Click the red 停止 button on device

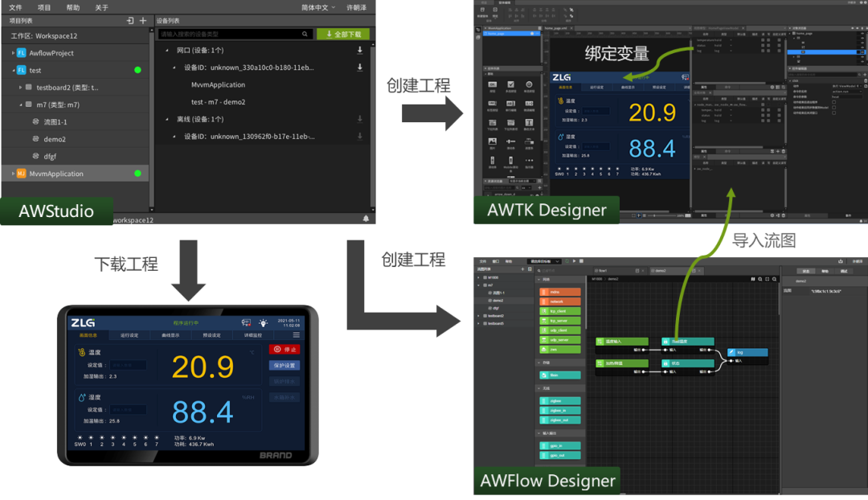285,350
